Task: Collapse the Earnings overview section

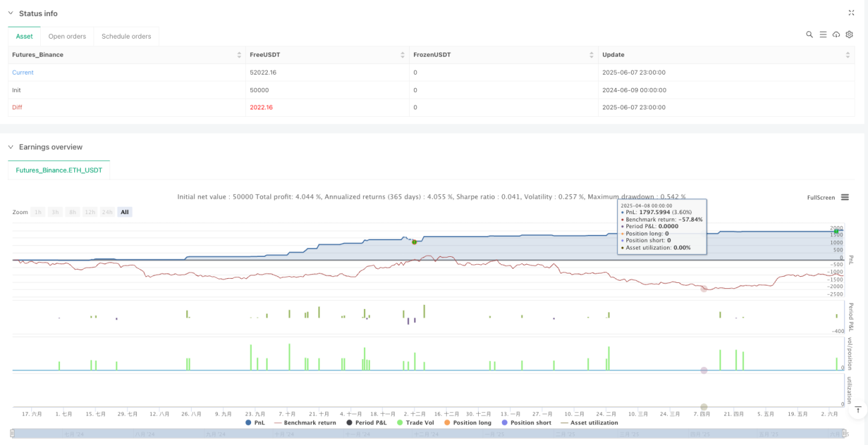Action: [10, 147]
